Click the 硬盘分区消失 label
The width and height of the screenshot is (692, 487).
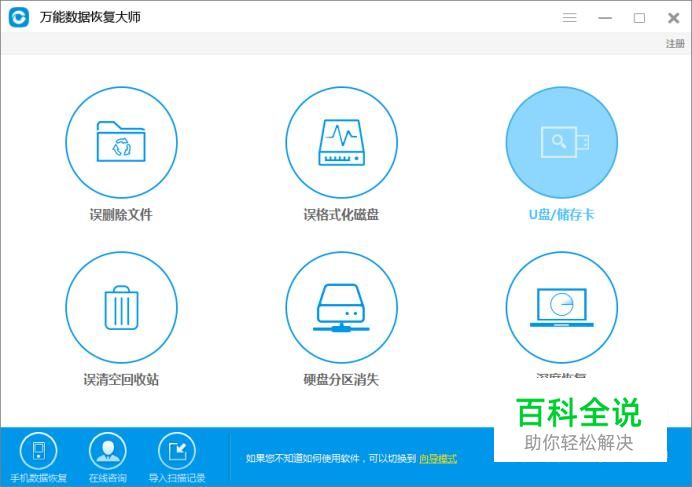coord(341,380)
